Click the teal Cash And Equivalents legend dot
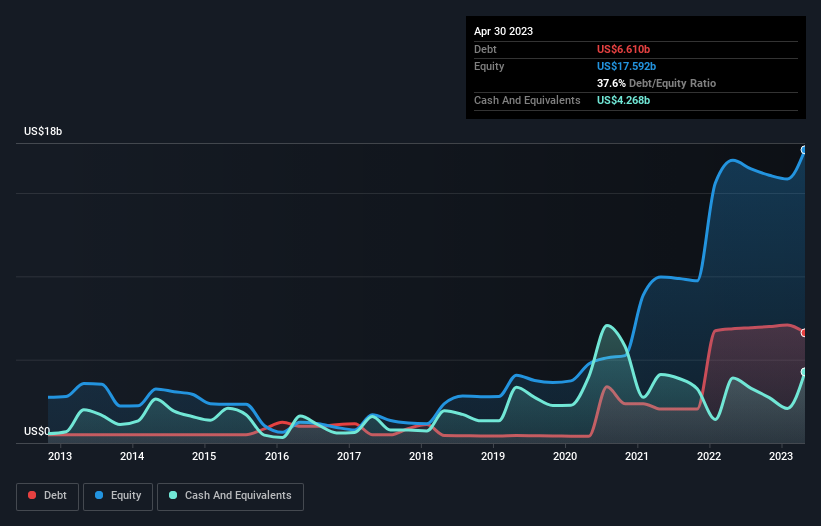 [173, 495]
